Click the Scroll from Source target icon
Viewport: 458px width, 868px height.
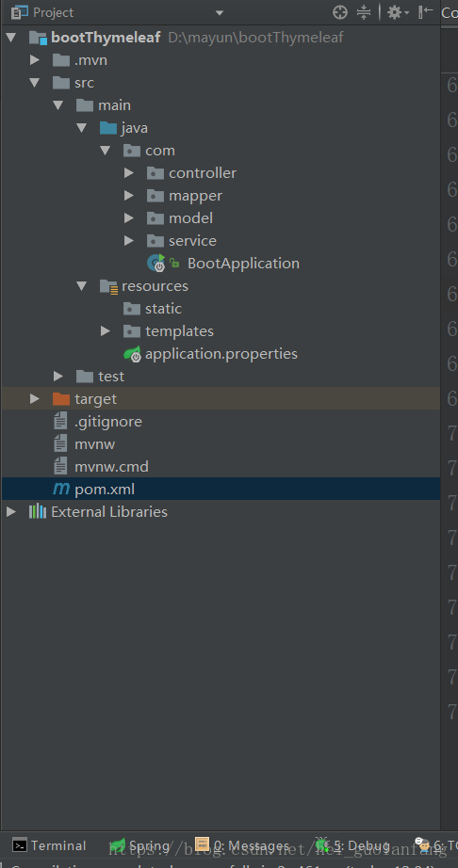coord(340,12)
